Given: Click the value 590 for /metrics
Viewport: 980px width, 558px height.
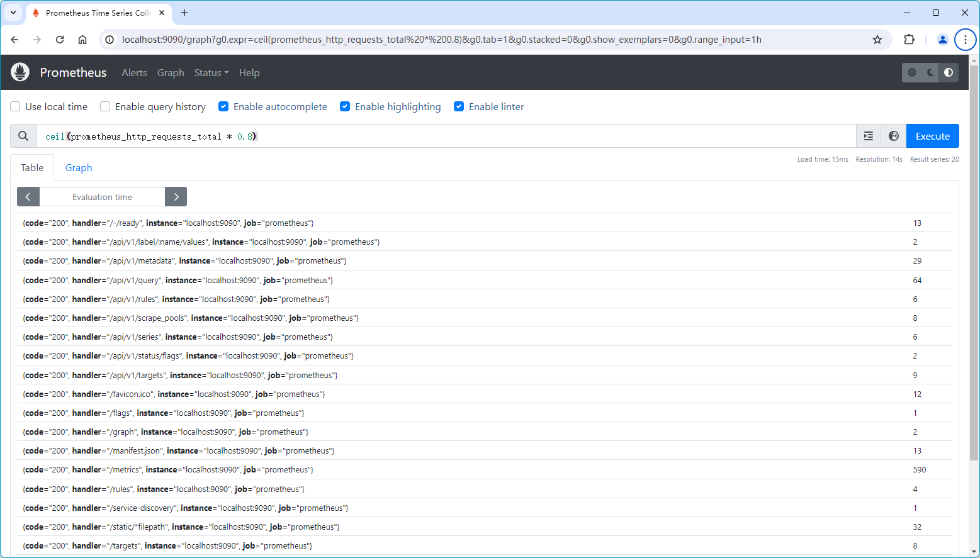Looking at the screenshot, I should click(x=920, y=469).
